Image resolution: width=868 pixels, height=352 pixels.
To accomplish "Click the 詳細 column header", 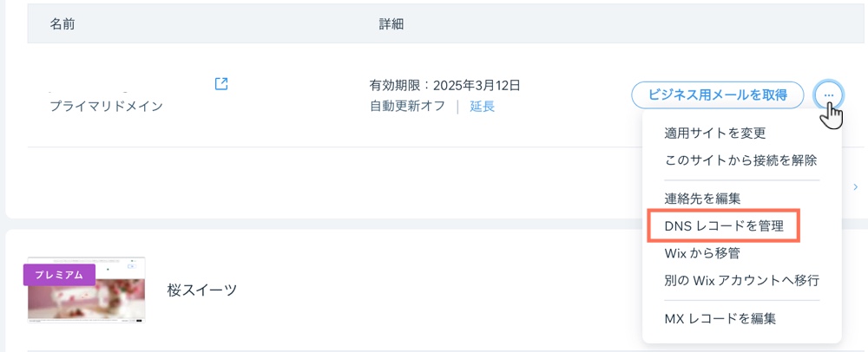I will (x=391, y=24).
